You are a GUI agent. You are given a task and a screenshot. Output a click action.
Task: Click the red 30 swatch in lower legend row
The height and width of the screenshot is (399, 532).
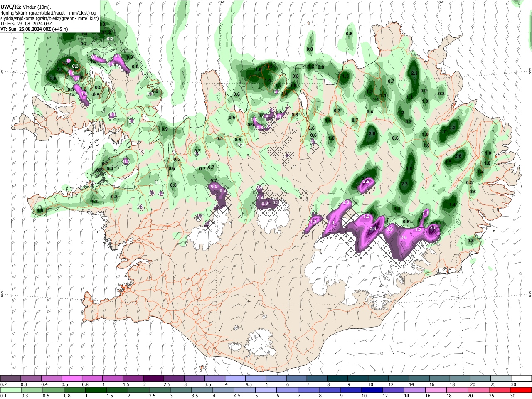tap(520, 390)
